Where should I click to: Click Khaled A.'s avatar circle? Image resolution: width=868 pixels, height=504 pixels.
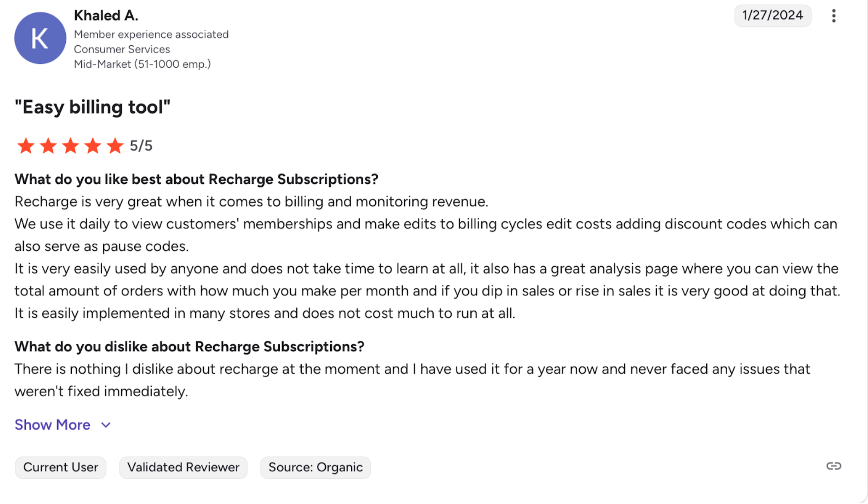pyautogui.click(x=40, y=38)
